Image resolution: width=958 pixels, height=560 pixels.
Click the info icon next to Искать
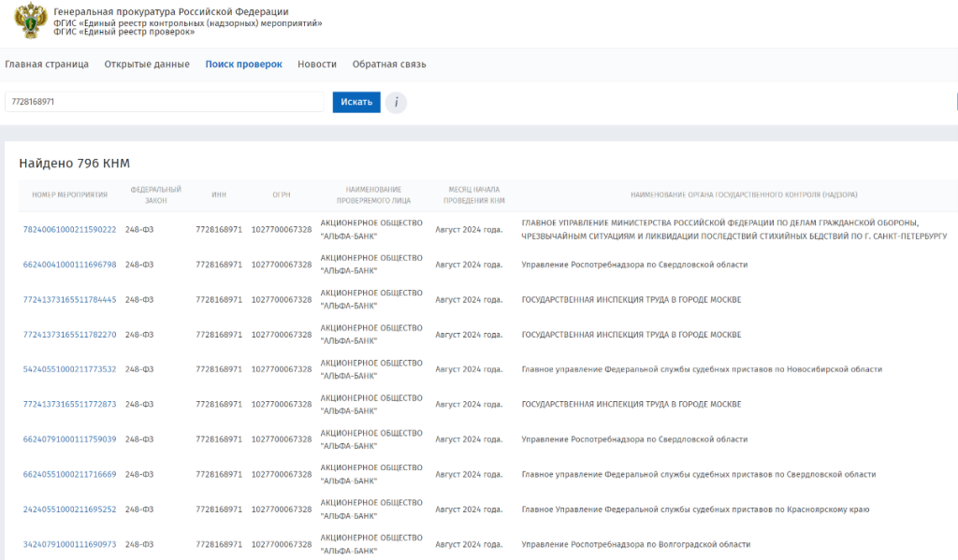pyautogui.click(x=396, y=102)
